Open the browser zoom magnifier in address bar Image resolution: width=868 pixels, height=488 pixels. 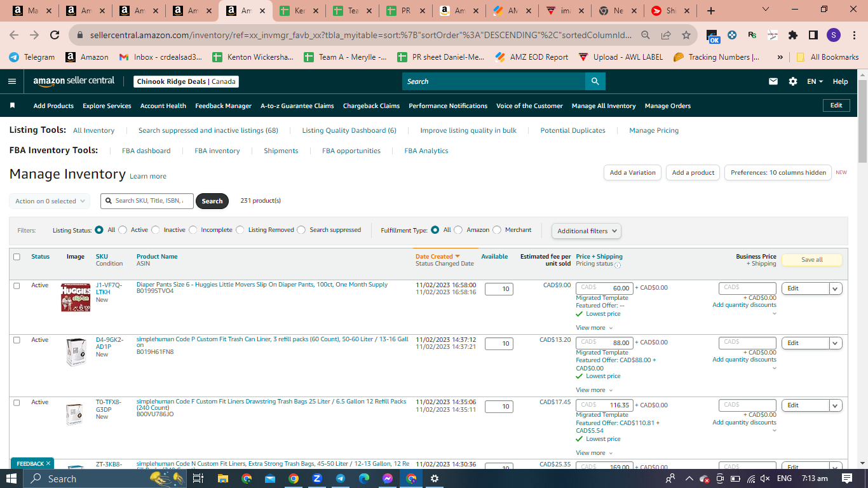pyautogui.click(x=646, y=36)
